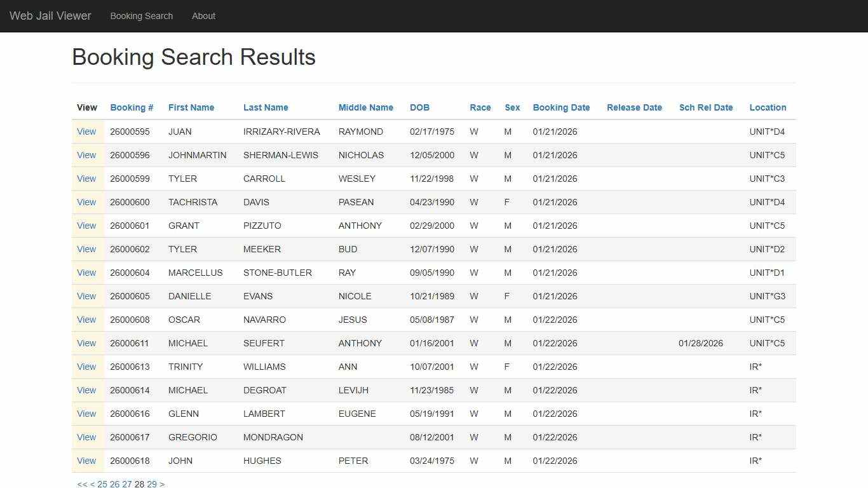This screenshot has width=868, height=488.
Task: Sort results by Race column
Action: click(x=480, y=107)
